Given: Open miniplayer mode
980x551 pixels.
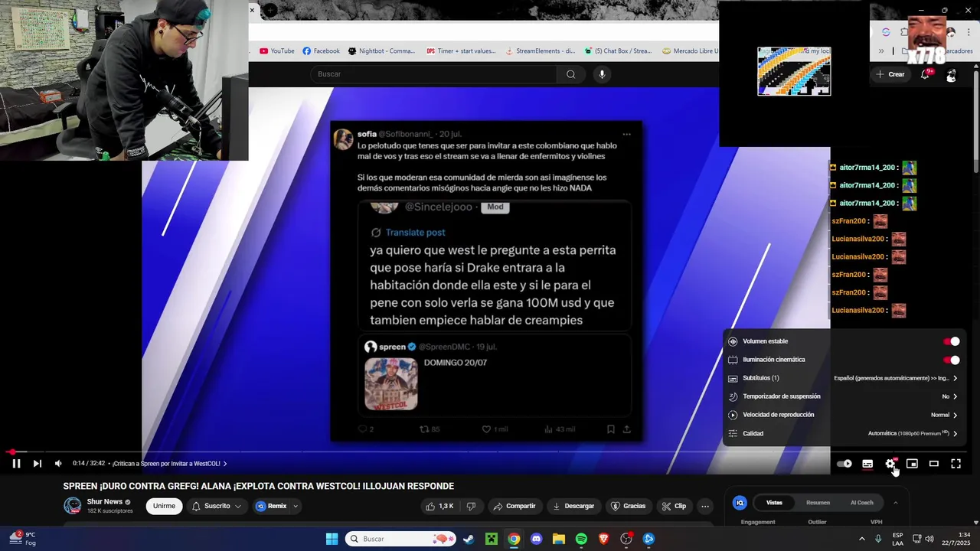Looking at the screenshot, I should tap(912, 464).
